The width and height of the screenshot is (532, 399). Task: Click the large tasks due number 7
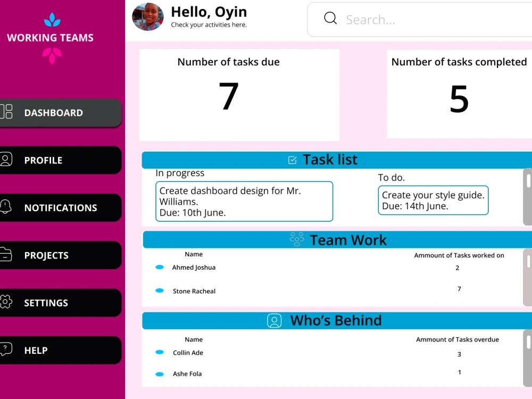click(228, 96)
